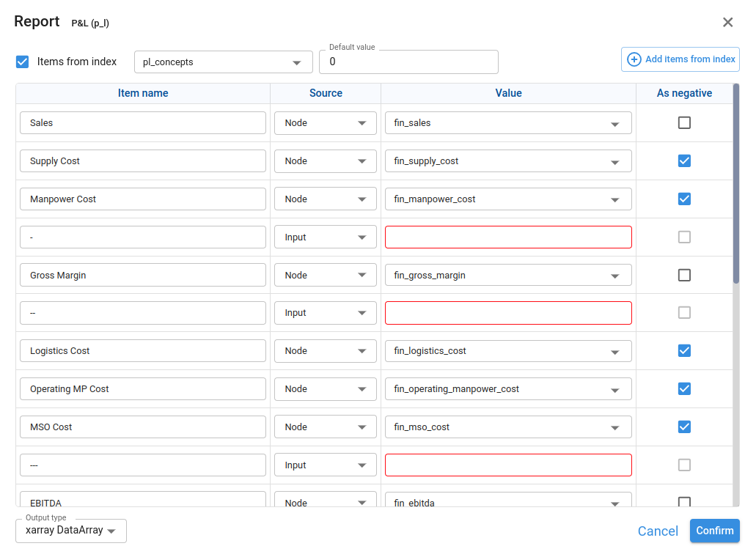Open the fin_supply_cost value dropdown

click(614, 161)
